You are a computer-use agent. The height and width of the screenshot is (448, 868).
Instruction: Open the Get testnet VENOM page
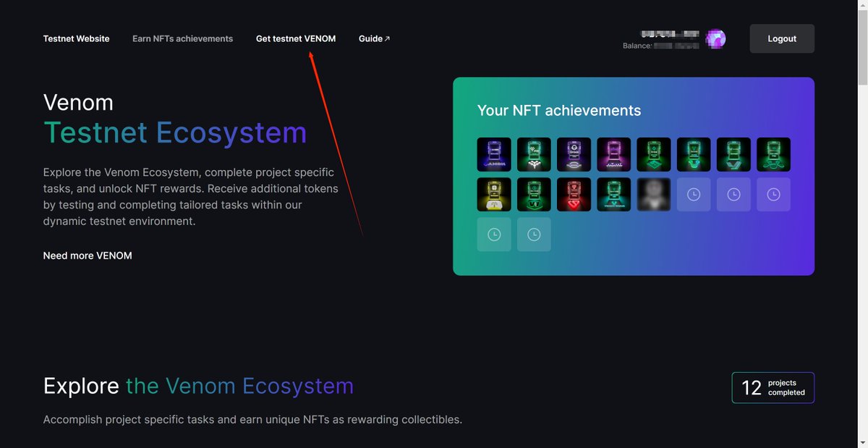click(296, 38)
